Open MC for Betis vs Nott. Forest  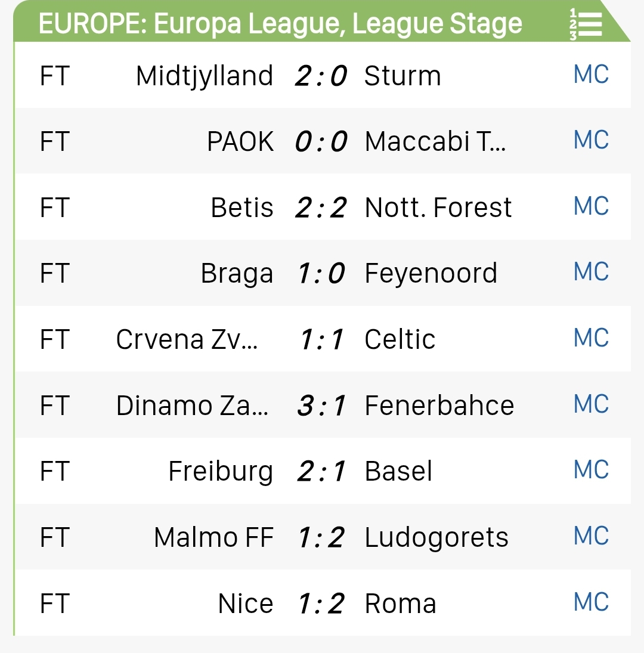click(591, 207)
